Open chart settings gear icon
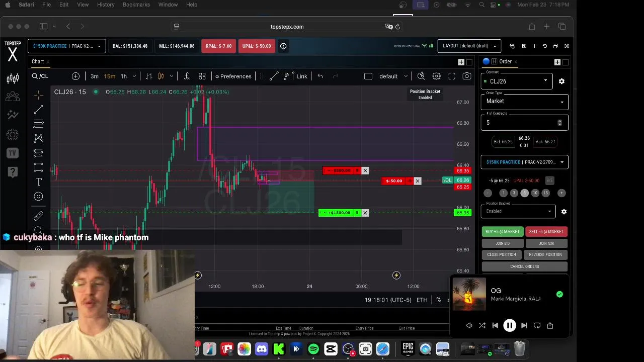644x362 pixels. 437,76
